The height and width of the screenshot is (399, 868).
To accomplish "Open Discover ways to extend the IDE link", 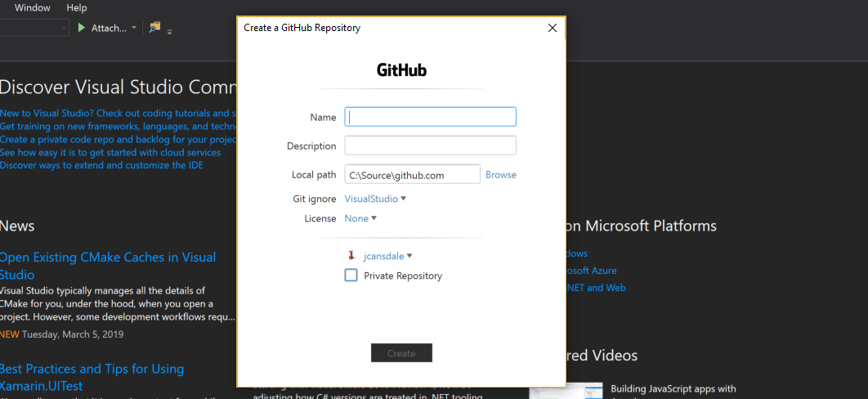I will [101, 165].
